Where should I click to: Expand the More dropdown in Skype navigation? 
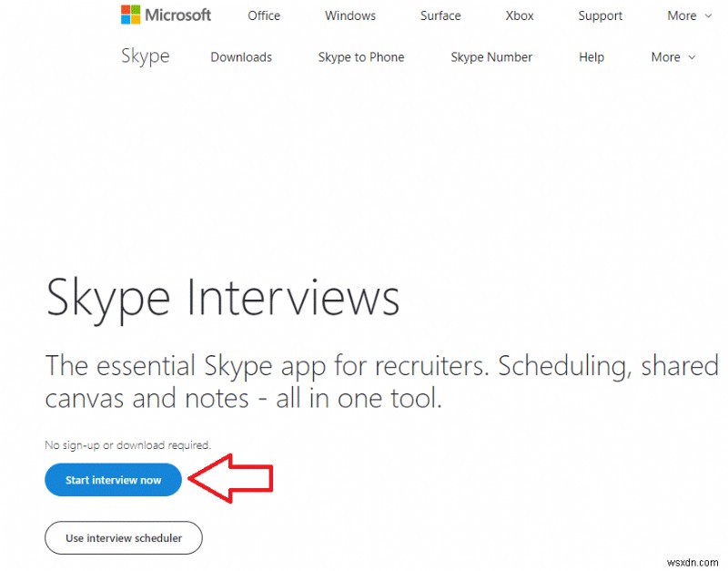(672, 57)
